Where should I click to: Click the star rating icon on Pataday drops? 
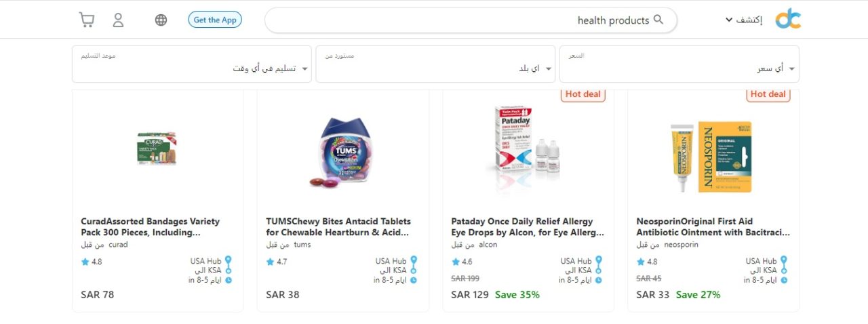pyautogui.click(x=455, y=262)
